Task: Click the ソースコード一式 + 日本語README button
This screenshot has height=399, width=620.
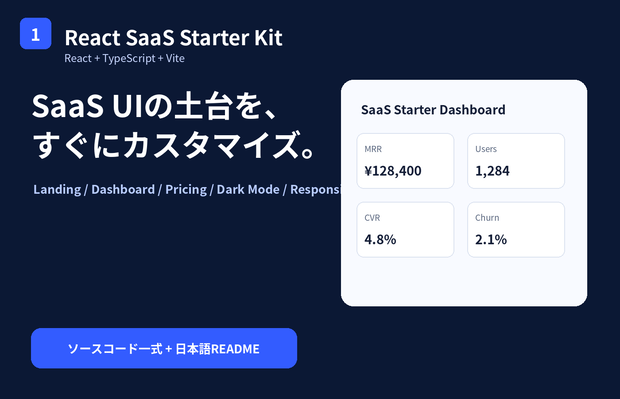Action: coord(164,348)
